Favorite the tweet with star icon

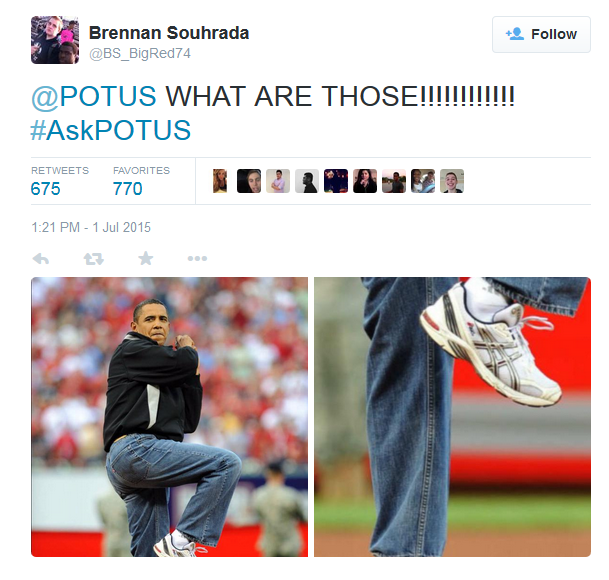[x=146, y=258]
